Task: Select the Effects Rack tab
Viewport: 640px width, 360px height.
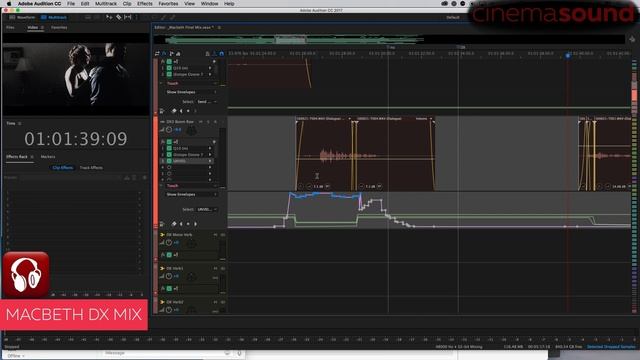Action: coord(17,157)
